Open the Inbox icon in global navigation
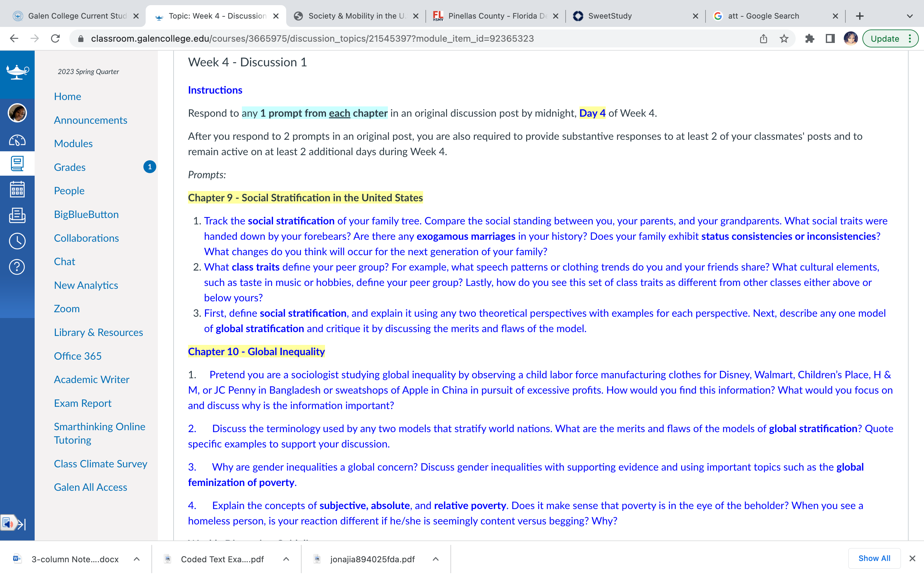 pyautogui.click(x=17, y=215)
